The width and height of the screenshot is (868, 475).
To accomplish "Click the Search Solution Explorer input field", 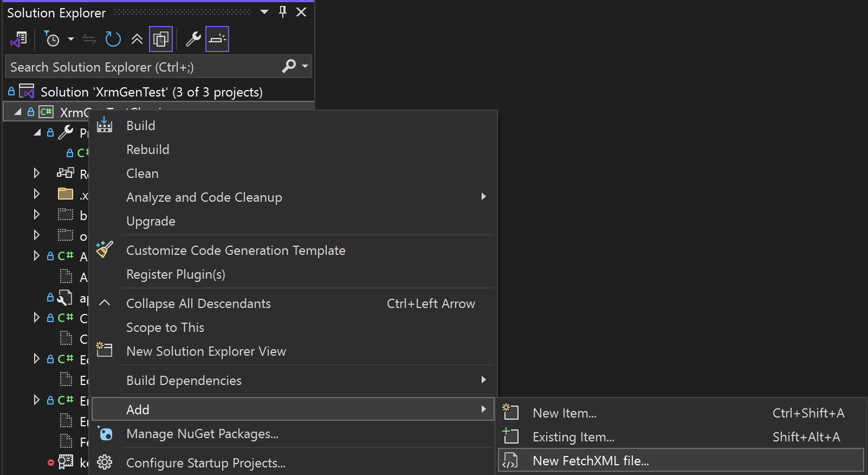I will coord(141,67).
